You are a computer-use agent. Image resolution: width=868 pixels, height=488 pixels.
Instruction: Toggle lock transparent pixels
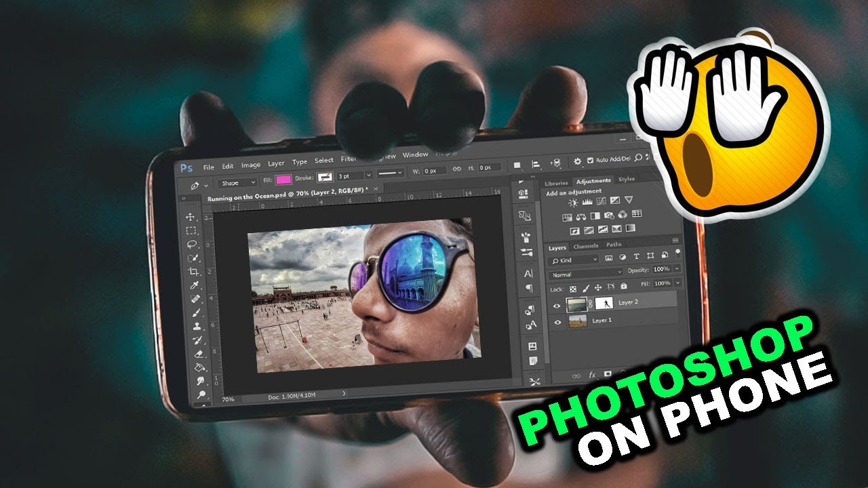point(573,289)
